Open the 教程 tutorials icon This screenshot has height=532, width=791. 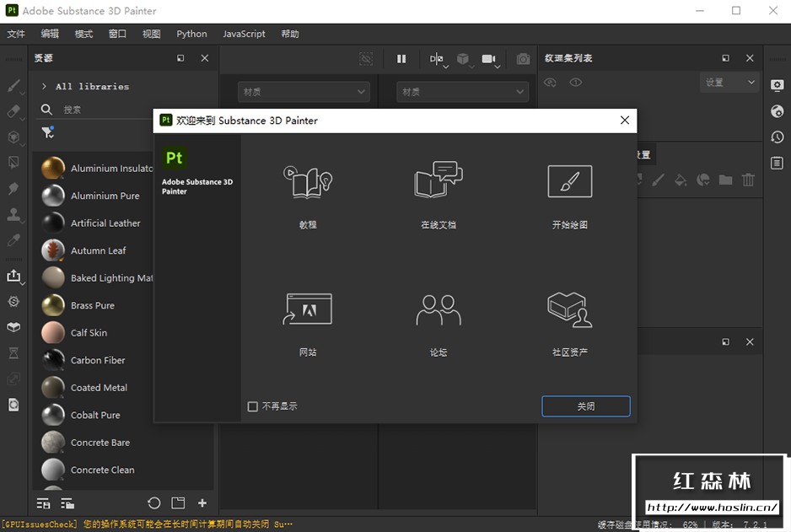(x=308, y=181)
